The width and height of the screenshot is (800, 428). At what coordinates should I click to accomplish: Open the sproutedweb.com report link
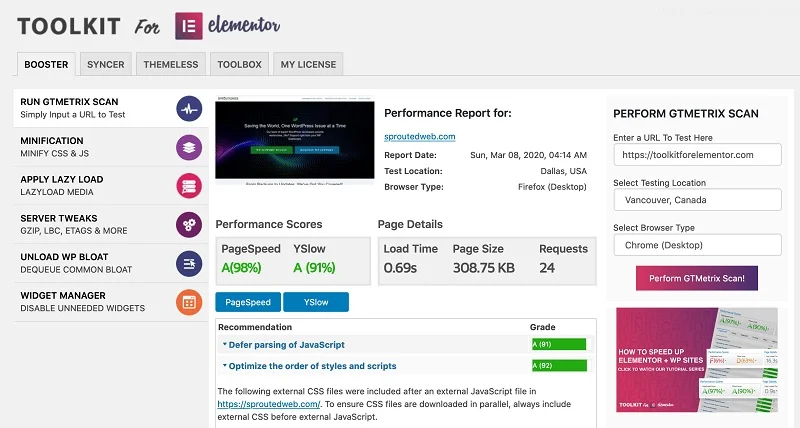420,136
